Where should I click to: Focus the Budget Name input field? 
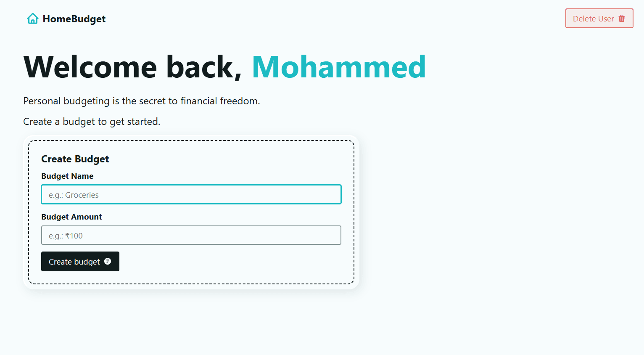point(191,194)
